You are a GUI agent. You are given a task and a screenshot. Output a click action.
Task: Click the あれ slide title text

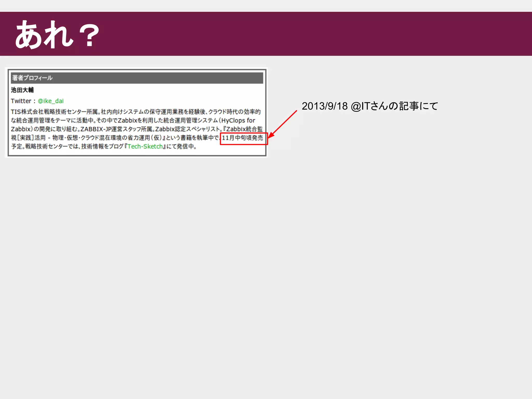(44, 34)
